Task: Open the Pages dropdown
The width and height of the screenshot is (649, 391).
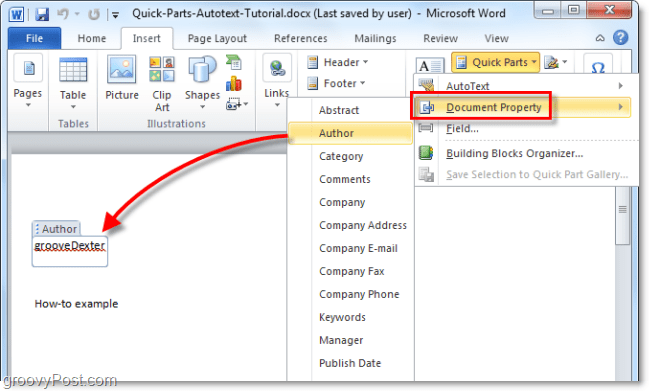Action: (28, 82)
